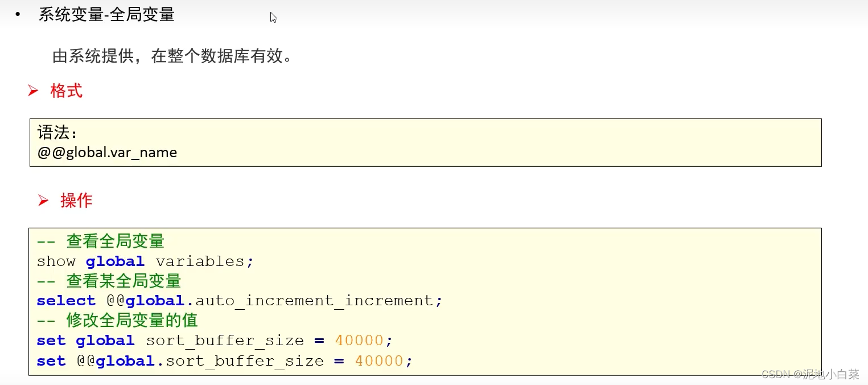
Task: Click the set @@global.sort_buffer_size line
Action: [x=225, y=361]
